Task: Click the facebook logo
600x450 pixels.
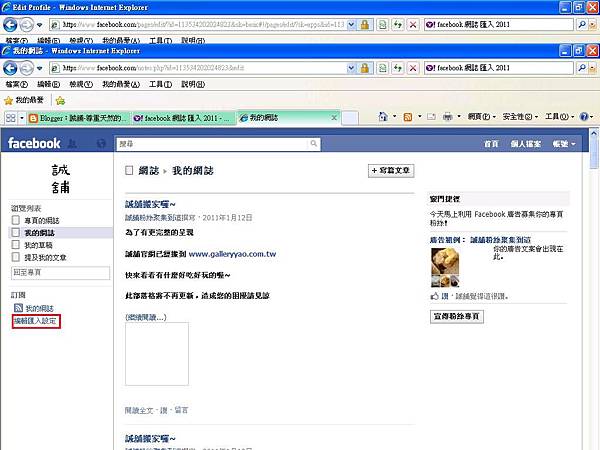Action: pos(34,143)
